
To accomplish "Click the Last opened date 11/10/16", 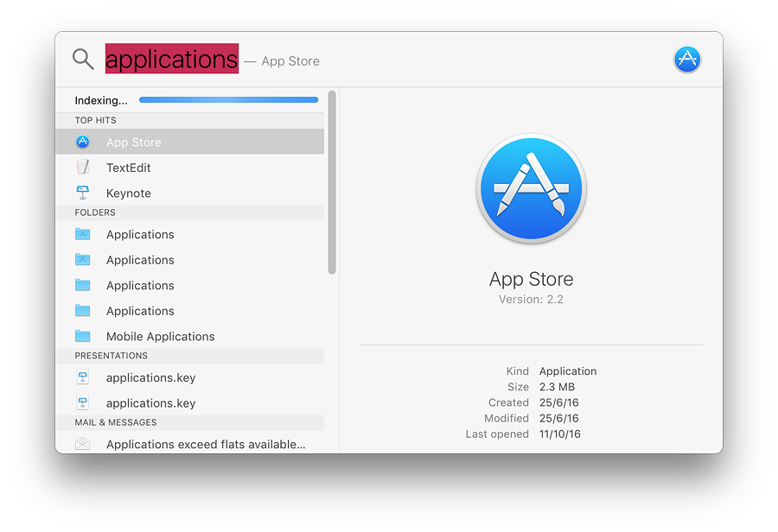I will click(559, 434).
